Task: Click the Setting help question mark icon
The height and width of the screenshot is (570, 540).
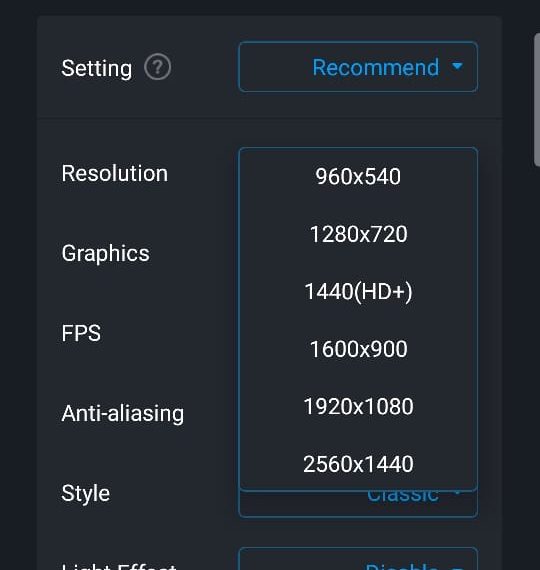Action: (x=157, y=67)
